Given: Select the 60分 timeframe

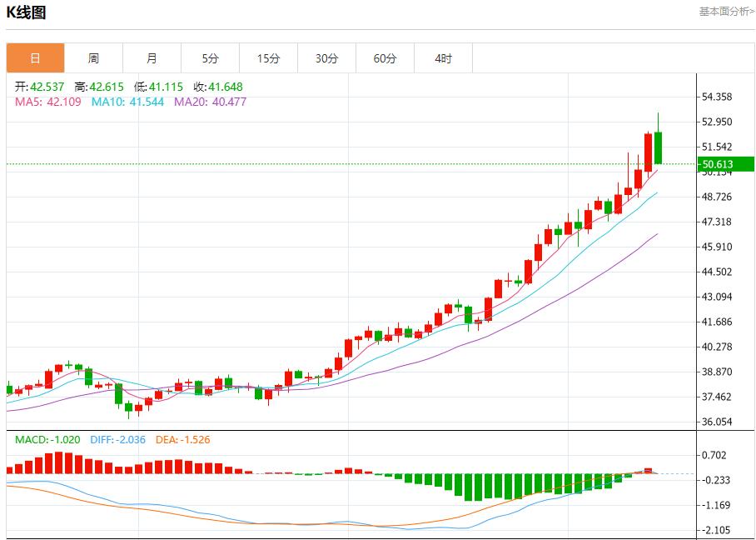Looking at the screenshot, I should pos(385,58).
